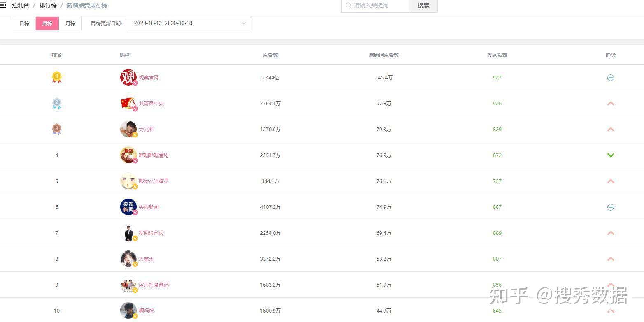This screenshot has height=322, width=644.
Task: Open the 盗月社食遇记 avatar
Action: pyautogui.click(x=128, y=285)
